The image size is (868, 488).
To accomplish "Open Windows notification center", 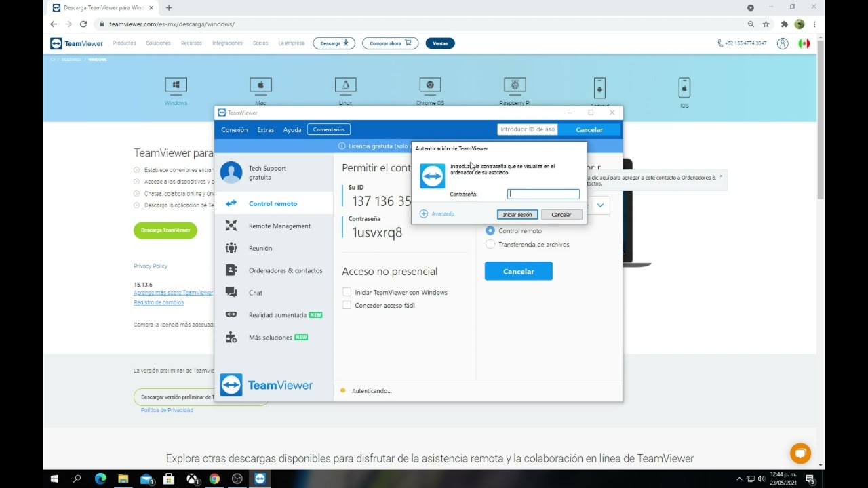I will (810, 479).
